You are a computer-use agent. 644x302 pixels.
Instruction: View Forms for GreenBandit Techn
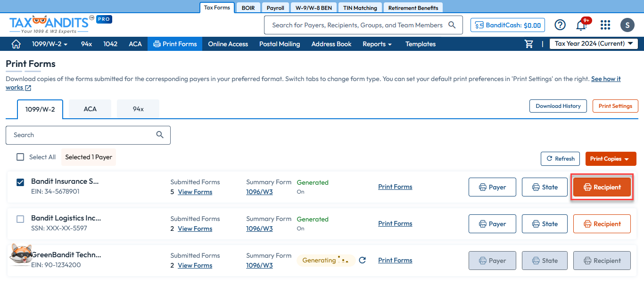click(x=195, y=265)
